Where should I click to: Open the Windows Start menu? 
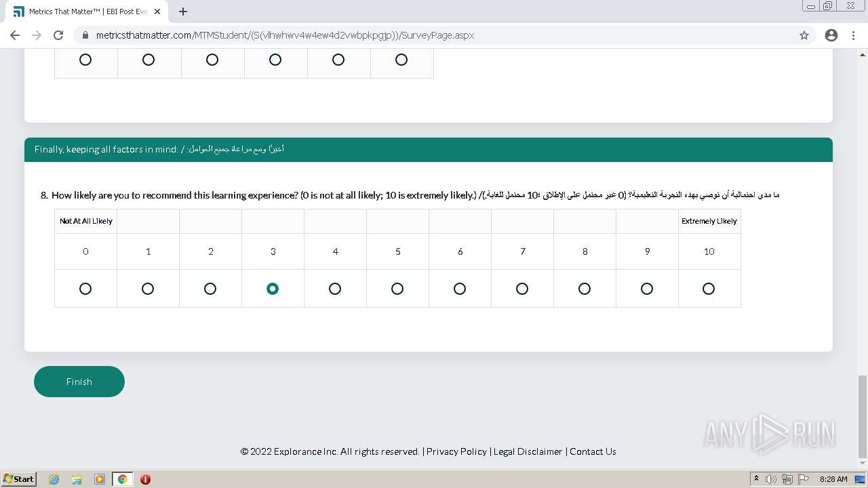tap(19, 479)
